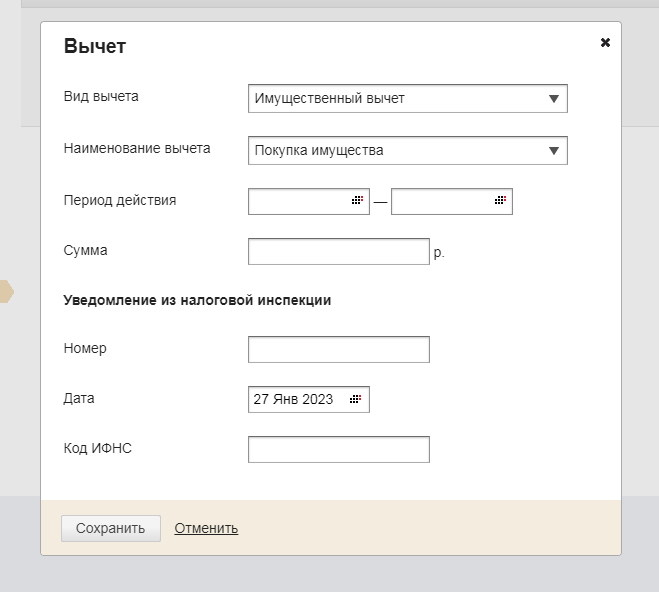Image resolution: width=659 pixels, height=592 pixels.
Task: Open calendar picker next to 27 Янв 2023
Action: coord(357,399)
